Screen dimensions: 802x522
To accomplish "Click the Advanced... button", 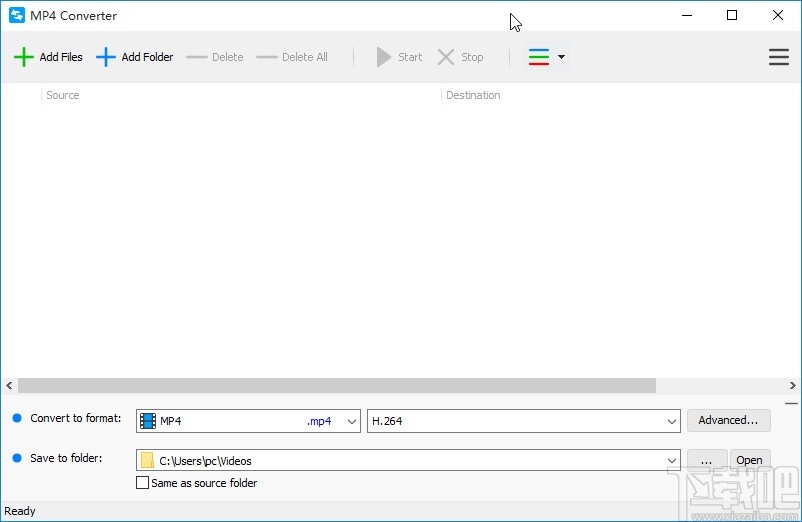I will (728, 420).
